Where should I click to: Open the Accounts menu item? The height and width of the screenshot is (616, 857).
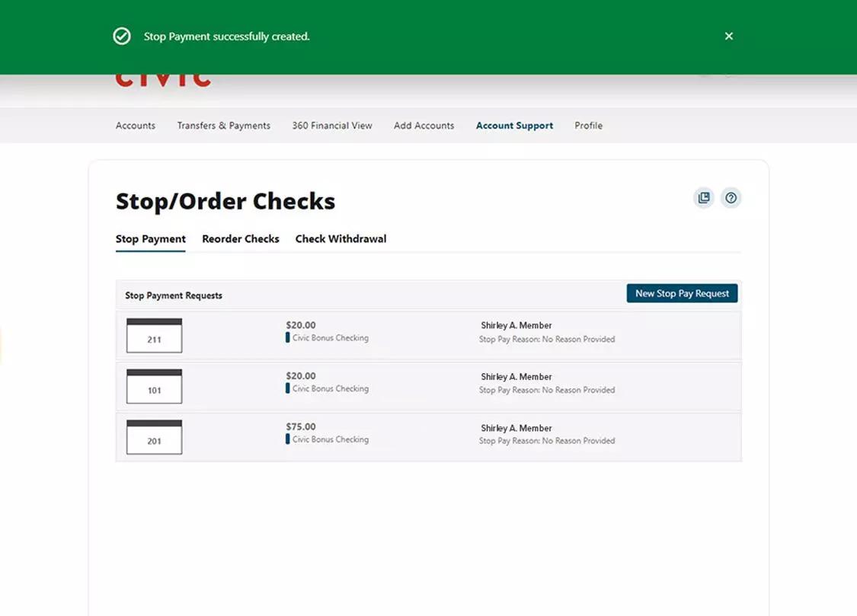(x=135, y=126)
